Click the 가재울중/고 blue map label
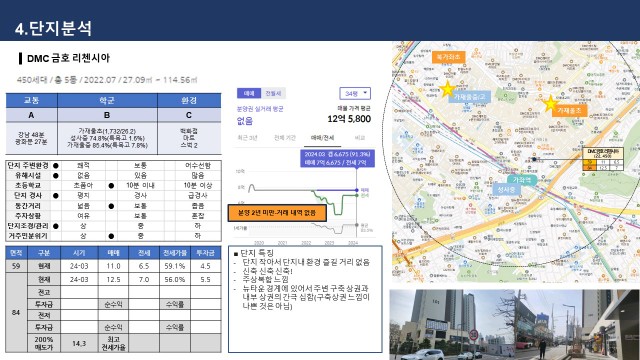The image size is (640, 360). tap(469, 97)
